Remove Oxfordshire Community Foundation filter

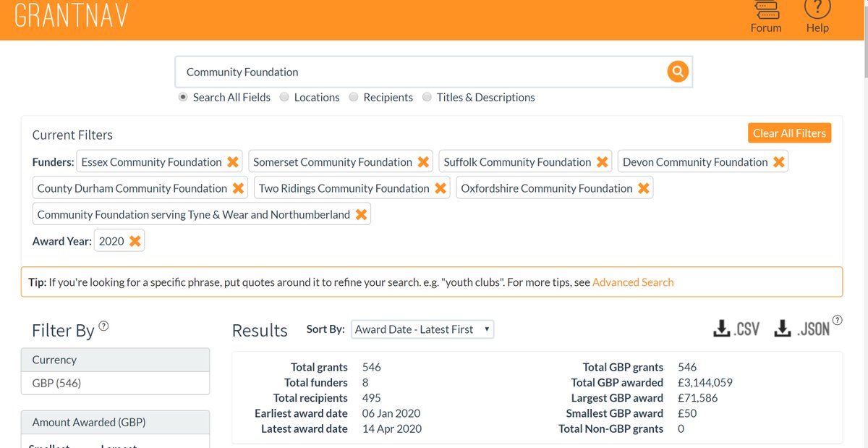[x=643, y=188]
